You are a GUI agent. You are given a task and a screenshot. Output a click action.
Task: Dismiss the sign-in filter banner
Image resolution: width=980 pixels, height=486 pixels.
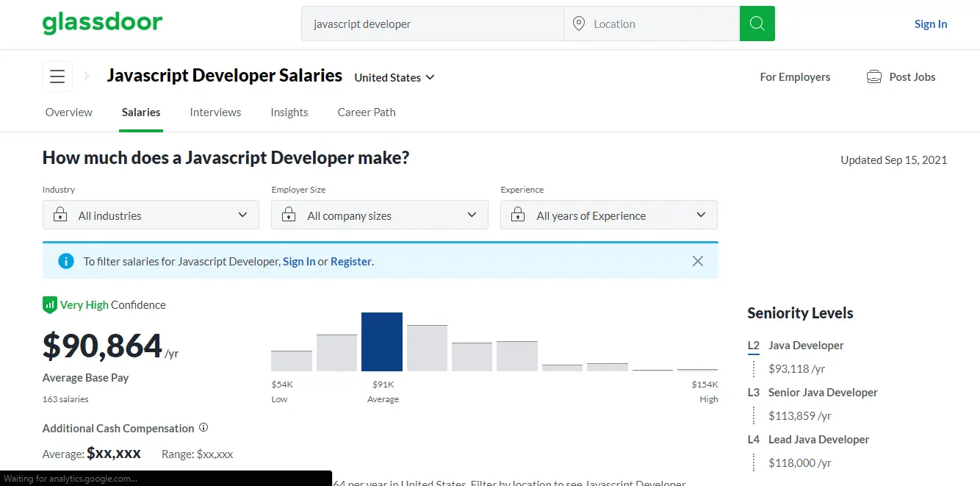698,261
